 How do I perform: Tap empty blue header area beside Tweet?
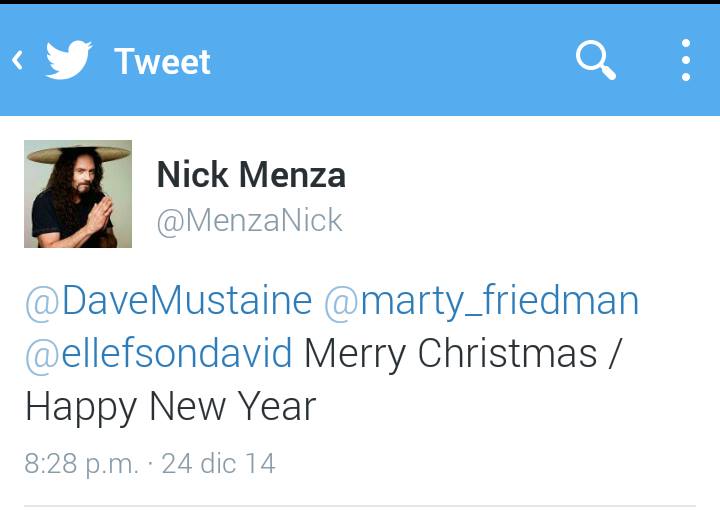pyautogui.click(x=390, y=60)
